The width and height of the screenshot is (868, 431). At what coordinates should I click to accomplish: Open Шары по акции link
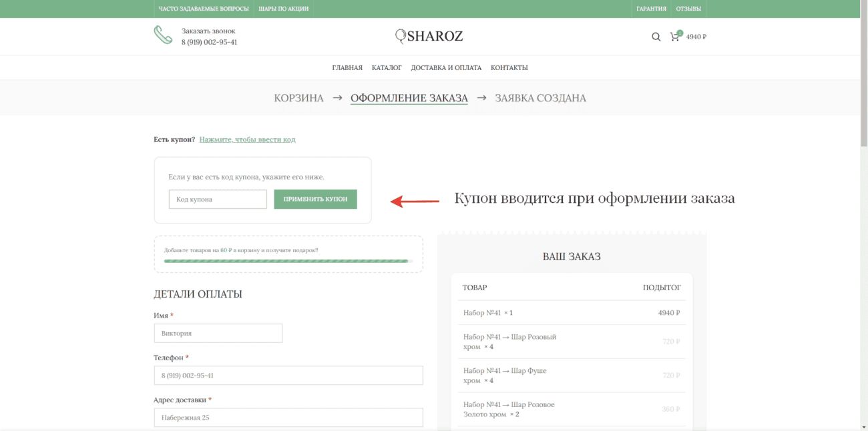(x=284, y=9)
